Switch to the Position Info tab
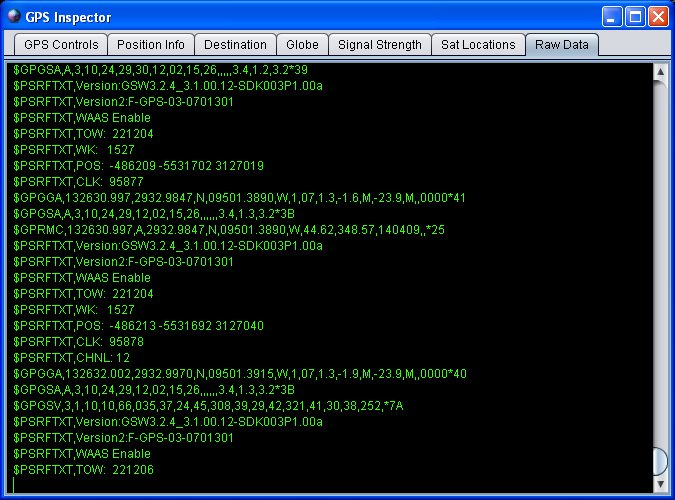675x500 pixels. click(x=151, y=45)
